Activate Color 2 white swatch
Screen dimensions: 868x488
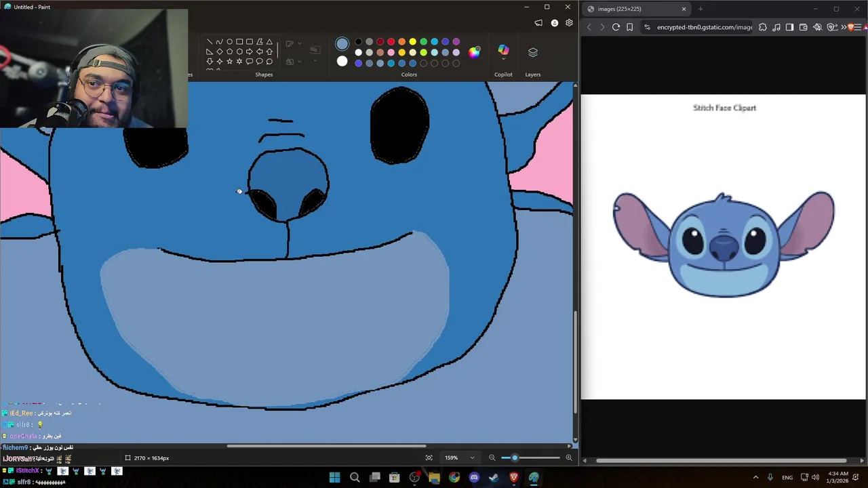coord(342,62)
